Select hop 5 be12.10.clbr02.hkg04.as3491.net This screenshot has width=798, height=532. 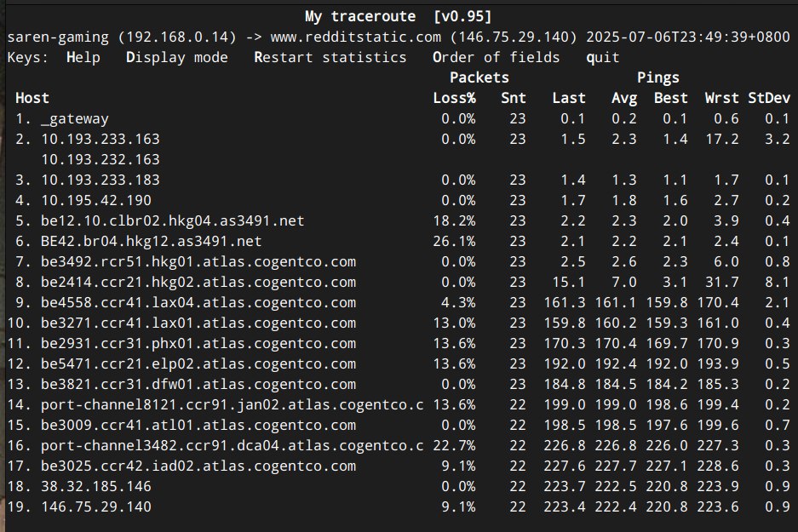(172, 221)
